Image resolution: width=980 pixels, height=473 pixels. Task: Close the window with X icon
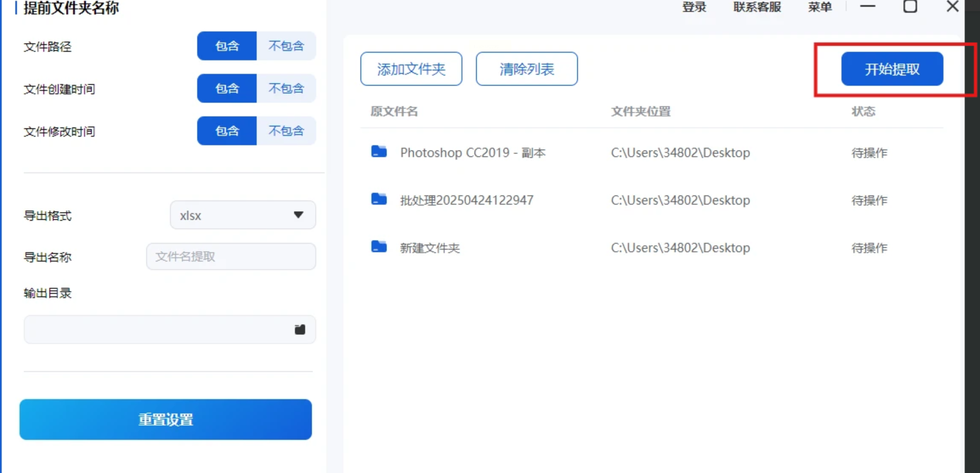click(952, 6)
